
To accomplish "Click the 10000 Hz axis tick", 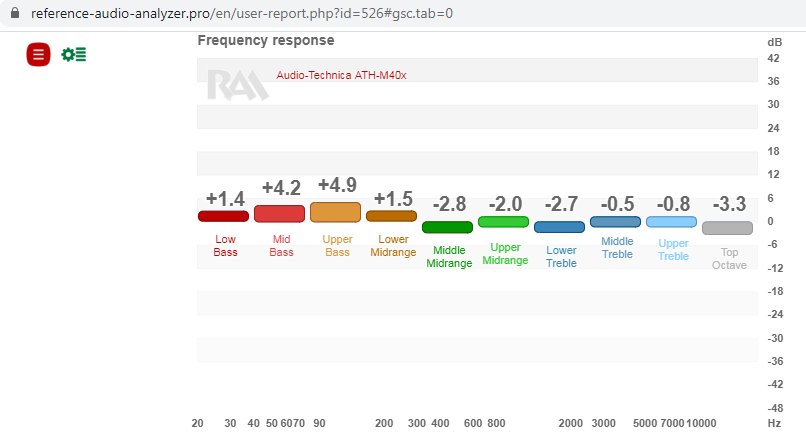I will point(701,423).
